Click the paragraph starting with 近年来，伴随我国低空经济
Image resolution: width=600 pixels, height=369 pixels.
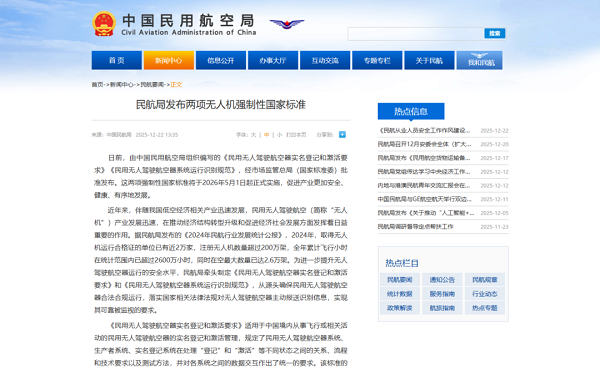(221, 260)
